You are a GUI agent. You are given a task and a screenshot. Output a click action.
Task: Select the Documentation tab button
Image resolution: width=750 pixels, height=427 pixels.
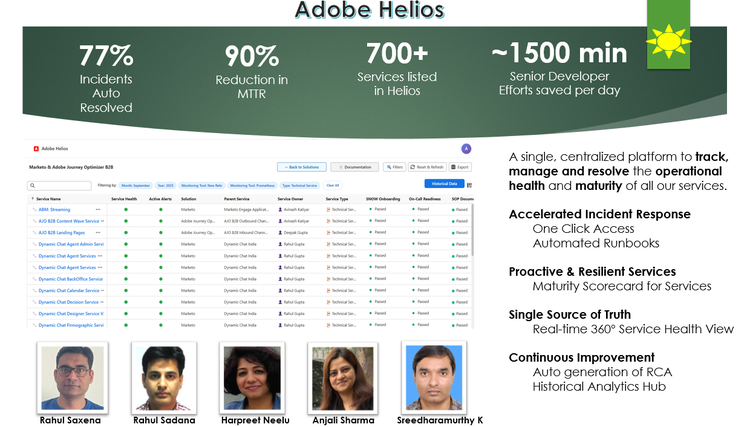[353, 167]
